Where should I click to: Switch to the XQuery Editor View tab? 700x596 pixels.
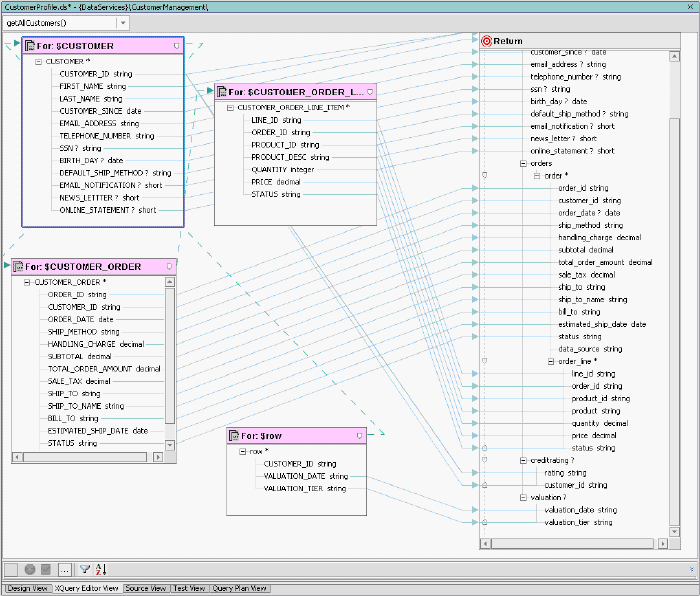coord(87,588)
